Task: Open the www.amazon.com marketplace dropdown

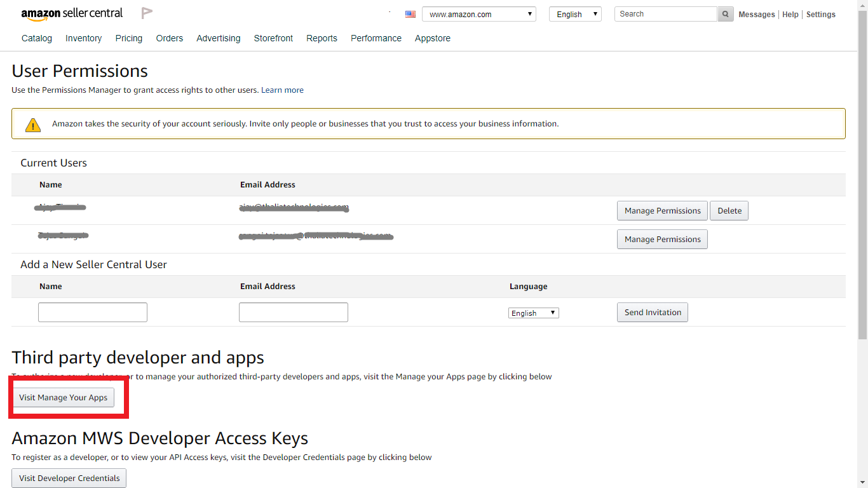Action: tap(479, 14)
